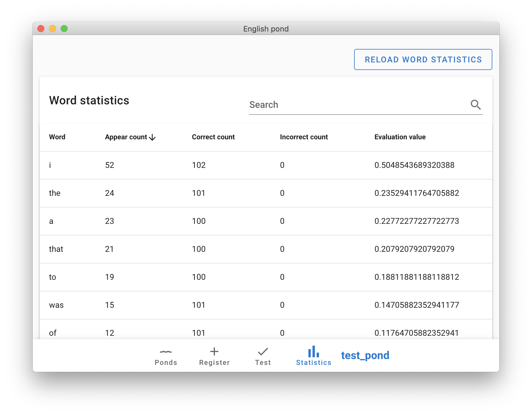Click evaluation value 0.2079207920792079
The width and height of the screenshot is (532, 415).
tap(414, 249)
